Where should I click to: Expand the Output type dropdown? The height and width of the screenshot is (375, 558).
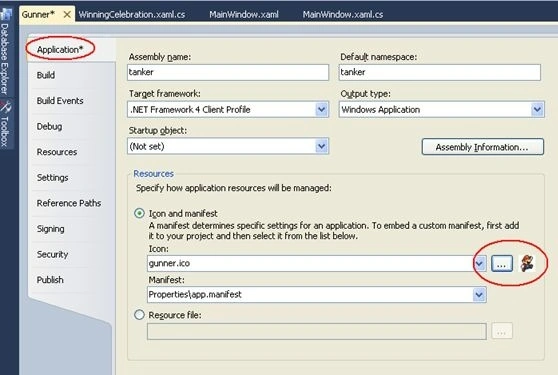click(x=537, y=109)
